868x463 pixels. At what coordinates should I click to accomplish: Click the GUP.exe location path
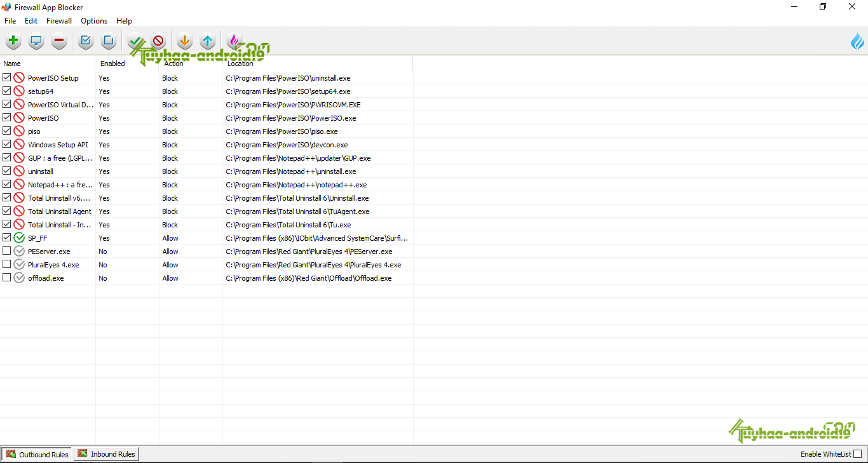(x=299, y=158)
